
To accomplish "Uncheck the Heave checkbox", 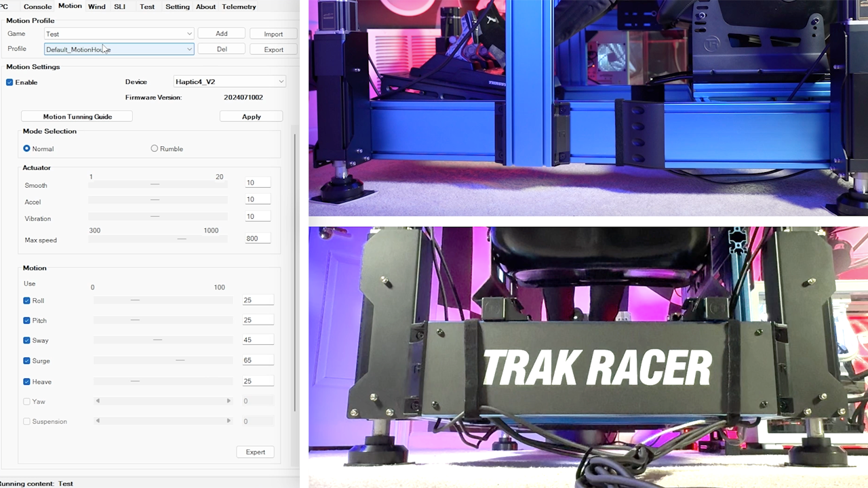I will pos(26,382).
